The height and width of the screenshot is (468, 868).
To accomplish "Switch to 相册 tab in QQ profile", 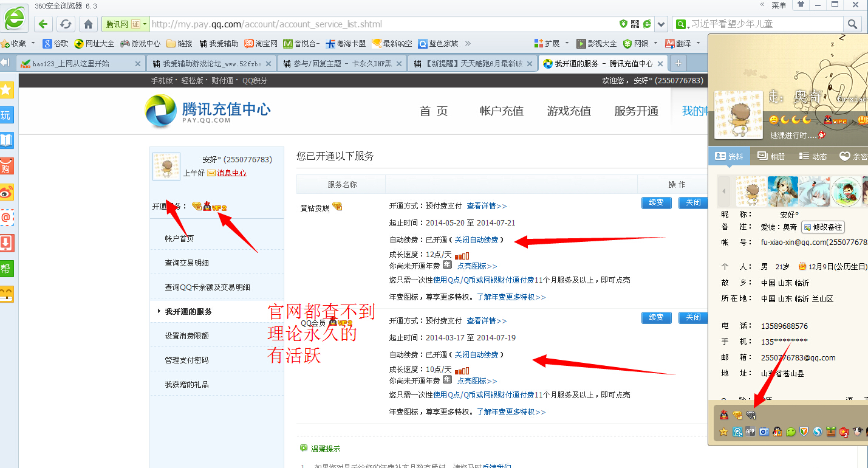I will point(771,156).
